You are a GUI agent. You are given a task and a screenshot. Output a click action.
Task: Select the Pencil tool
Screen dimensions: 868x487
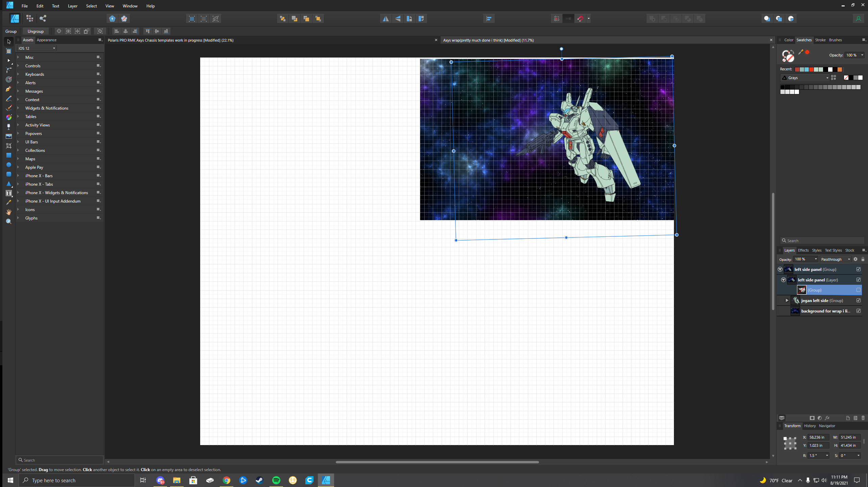pos(9,98)
